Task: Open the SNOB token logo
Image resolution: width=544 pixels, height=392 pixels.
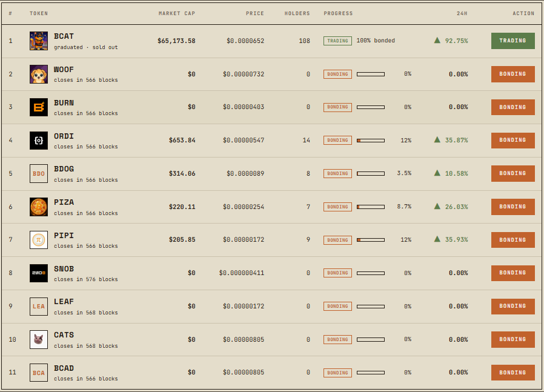Action: 39,273
